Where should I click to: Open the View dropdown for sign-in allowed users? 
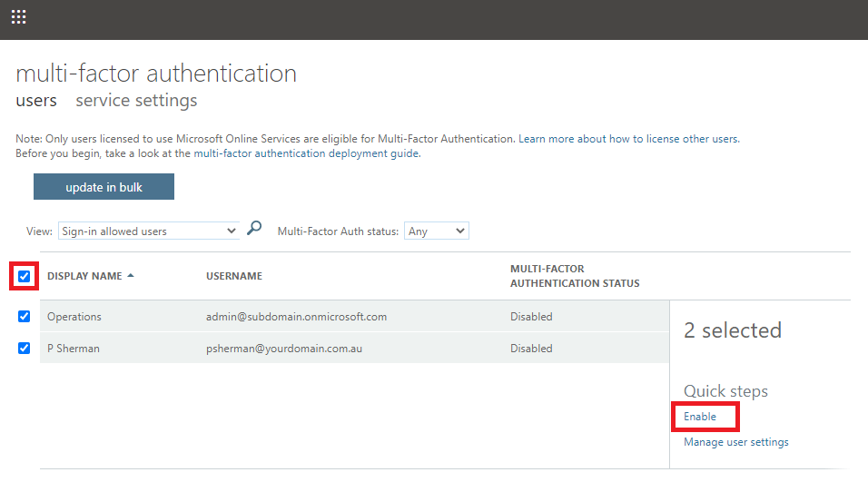pyautogui.click(x=148, y=231)
